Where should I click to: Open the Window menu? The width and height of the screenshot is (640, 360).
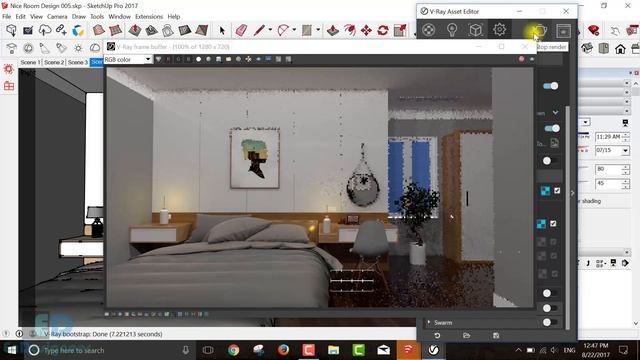click(120, 17)
